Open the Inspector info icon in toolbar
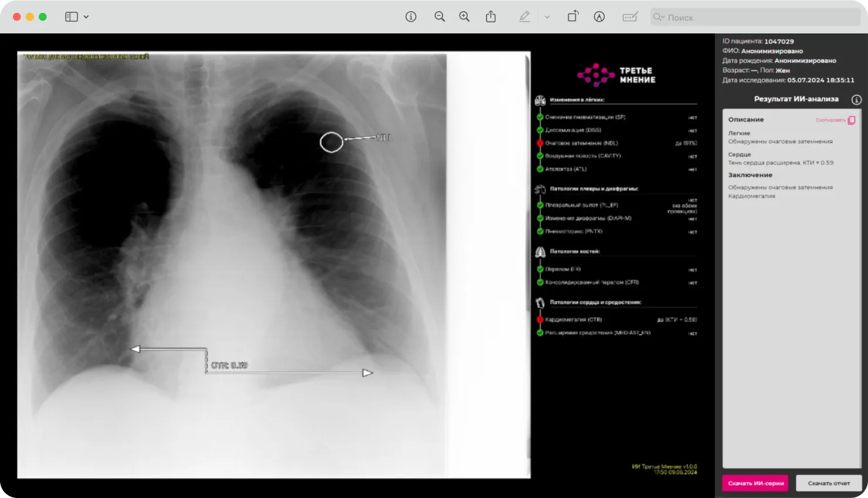This screenshot has height=498, width=868. 411,17
